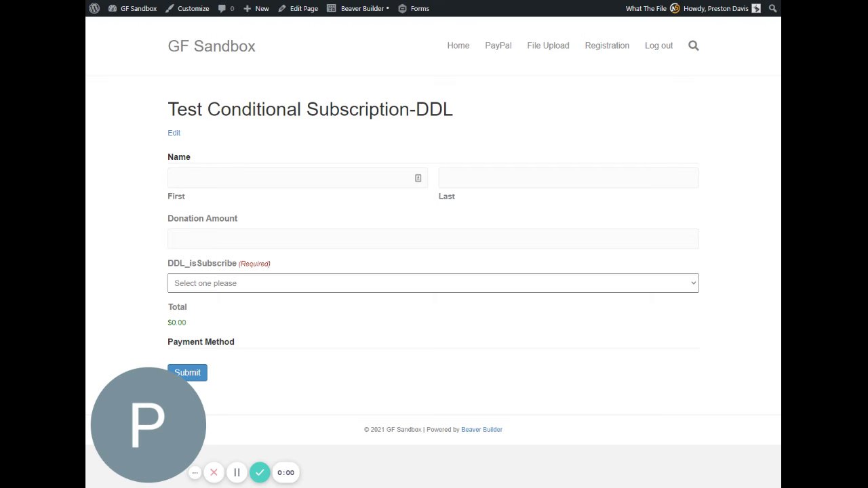Open Forms in the admin bar

pos(414,8)
